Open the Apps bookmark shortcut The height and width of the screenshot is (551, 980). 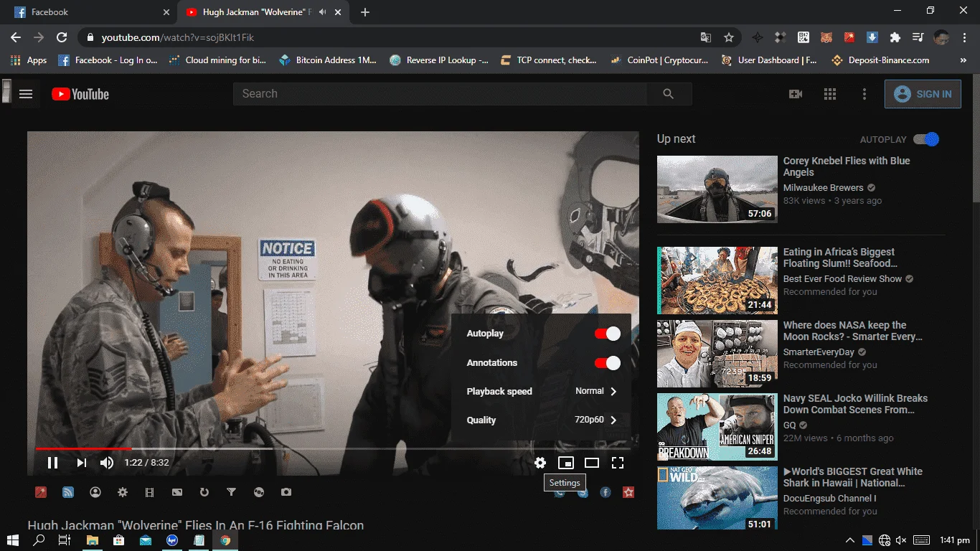click(29, 60)
